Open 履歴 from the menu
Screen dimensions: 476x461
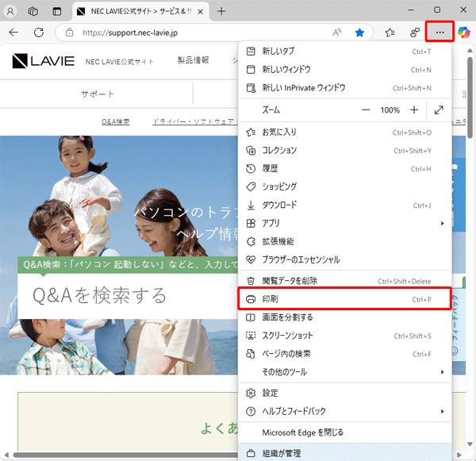(345, 169)
